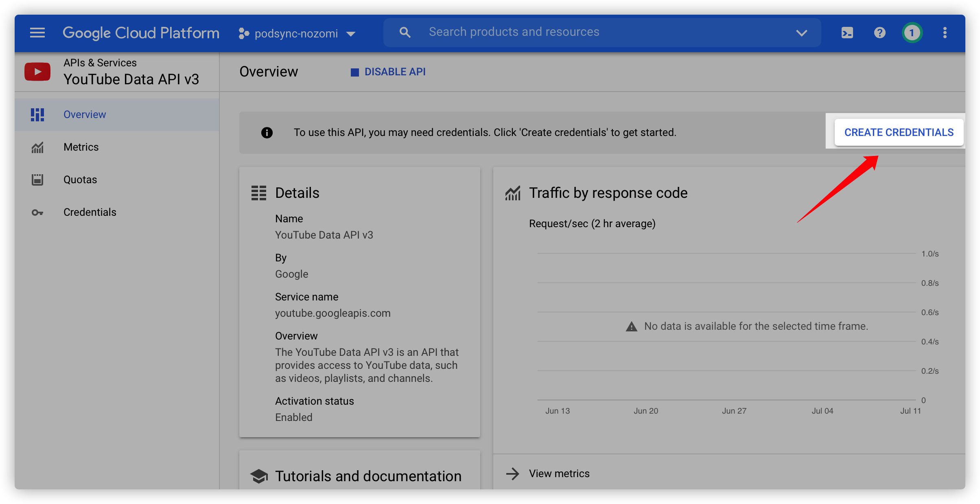
Task: Click the Tutorials and documentation heading
Action: click(x=368, y=476)
